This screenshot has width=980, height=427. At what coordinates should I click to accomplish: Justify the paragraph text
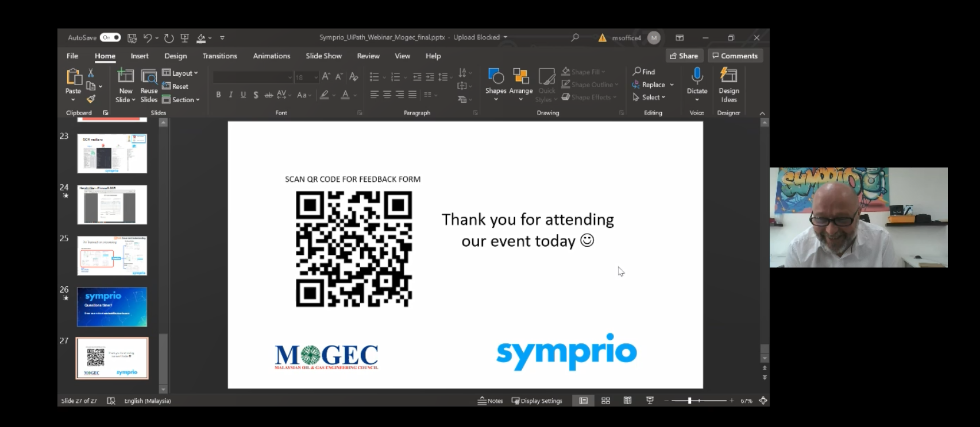(412, 95)
